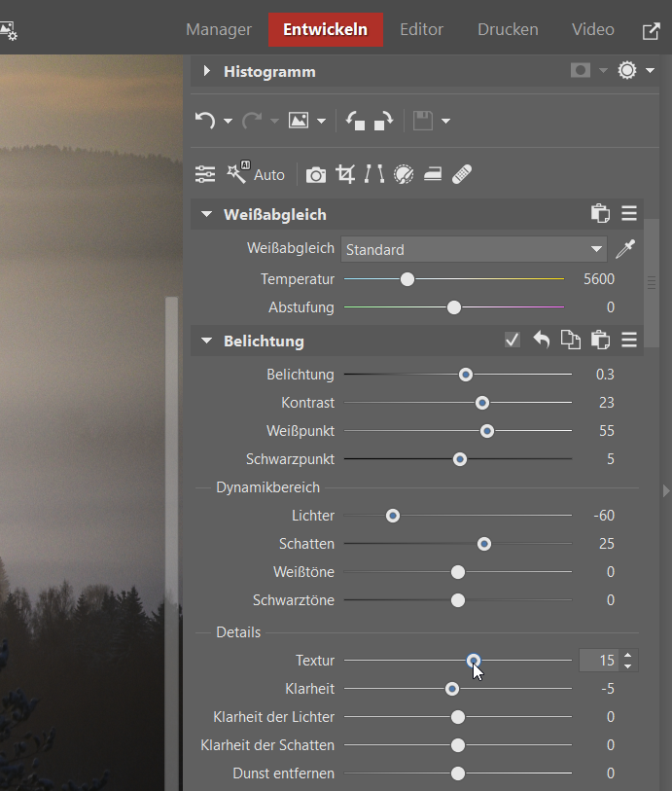Open the camera and lens settings icon
The width and height of the screenshot is (672, 791).
(x=315, y=175)
